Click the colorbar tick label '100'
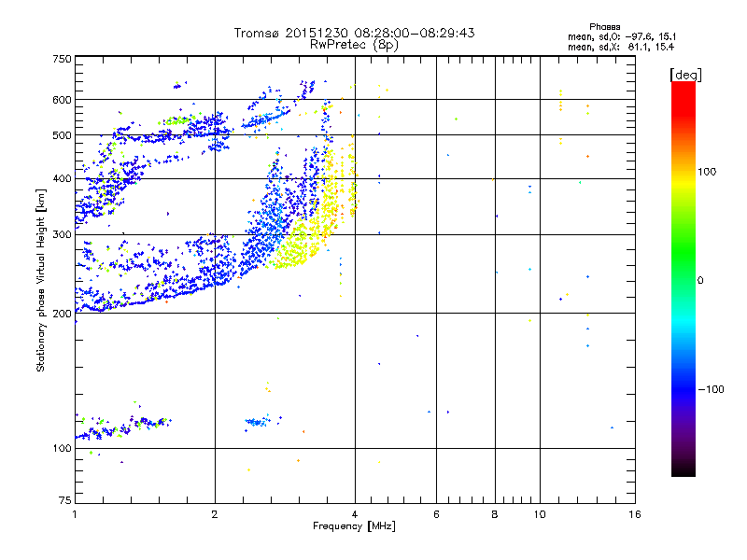747x560 pixels. coord(707,172)
